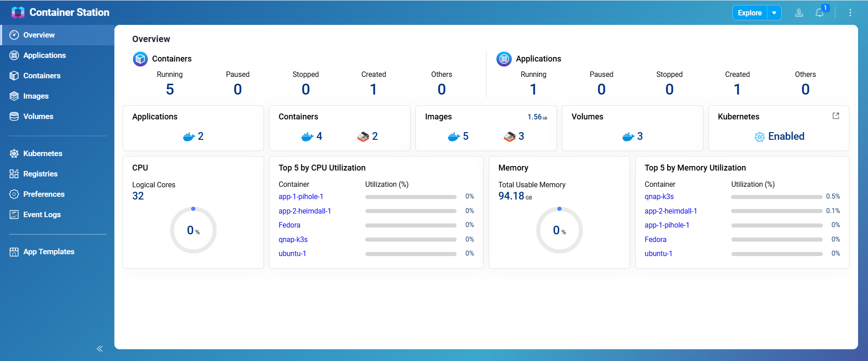Open the Kubernetes external link icon
This screenshot has width=868, height=361.
(x=836, y=116)
